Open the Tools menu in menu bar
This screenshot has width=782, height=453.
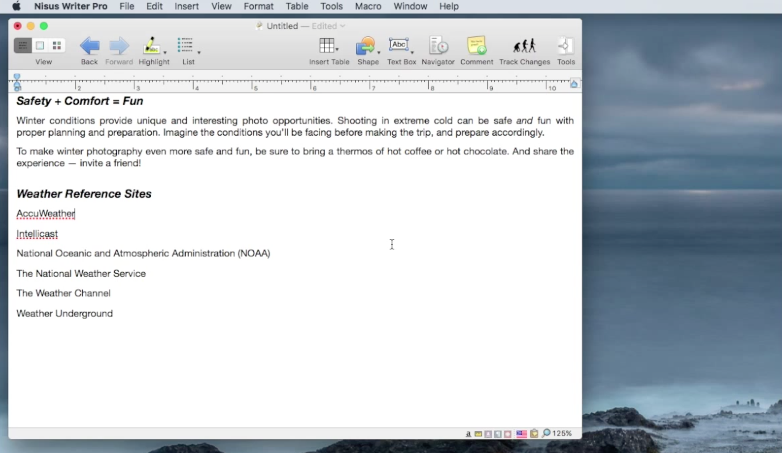pos(331,6)
